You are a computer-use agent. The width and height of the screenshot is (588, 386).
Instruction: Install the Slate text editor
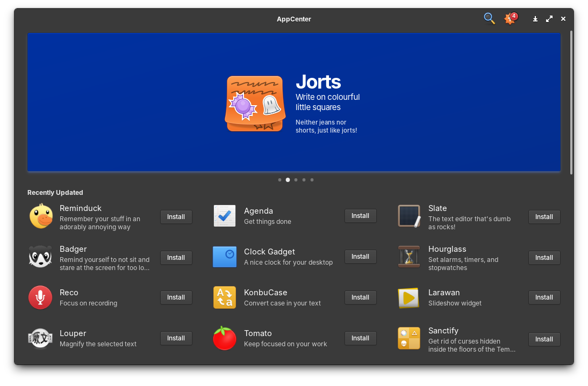pos(544,216)
